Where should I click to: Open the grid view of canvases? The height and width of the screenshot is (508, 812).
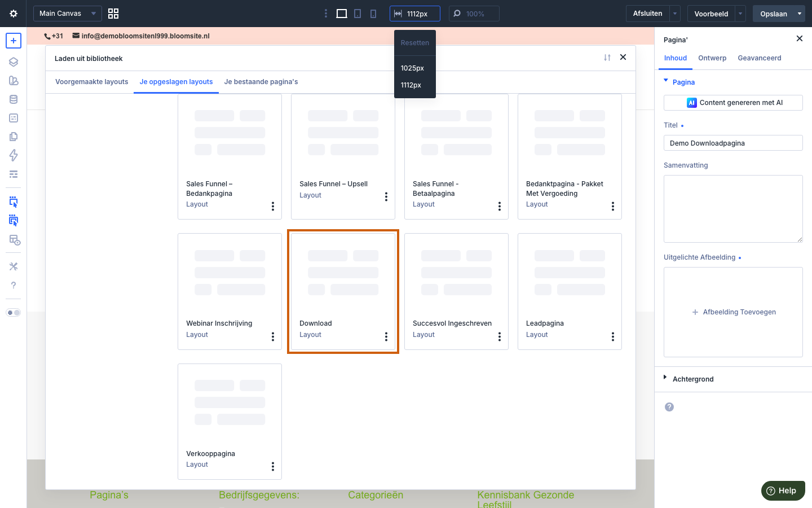coord(113,14)
